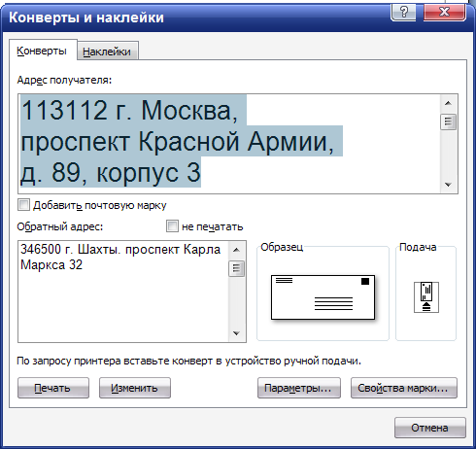Open the Наклейки tab
The width and height of the screenshot is (476, 449).
[x=107, y=52]
